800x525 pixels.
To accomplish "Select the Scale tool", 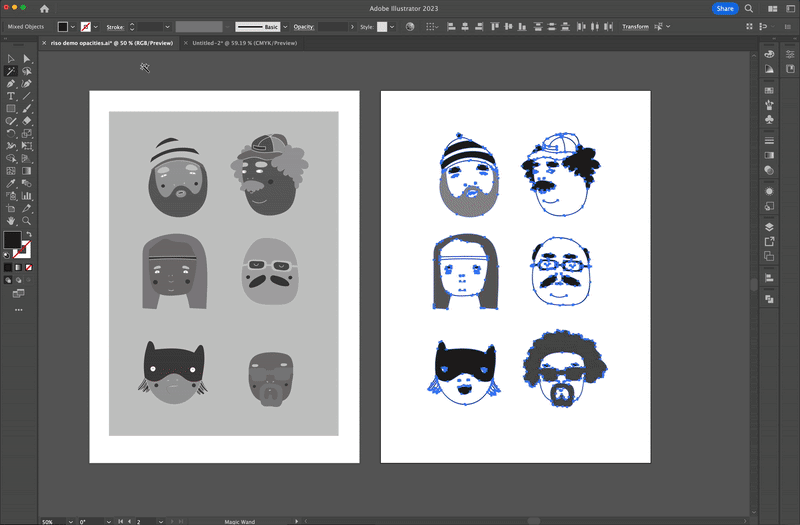I will pos(27,134).
